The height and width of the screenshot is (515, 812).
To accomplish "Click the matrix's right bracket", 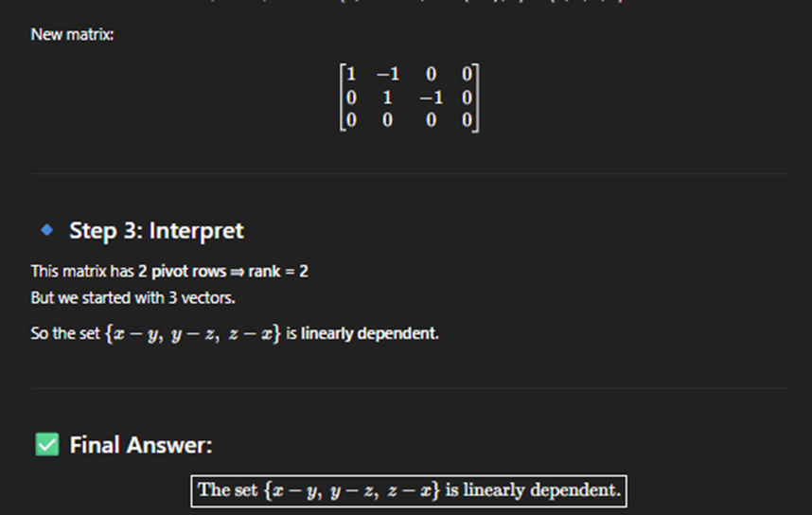I will 476,98.
